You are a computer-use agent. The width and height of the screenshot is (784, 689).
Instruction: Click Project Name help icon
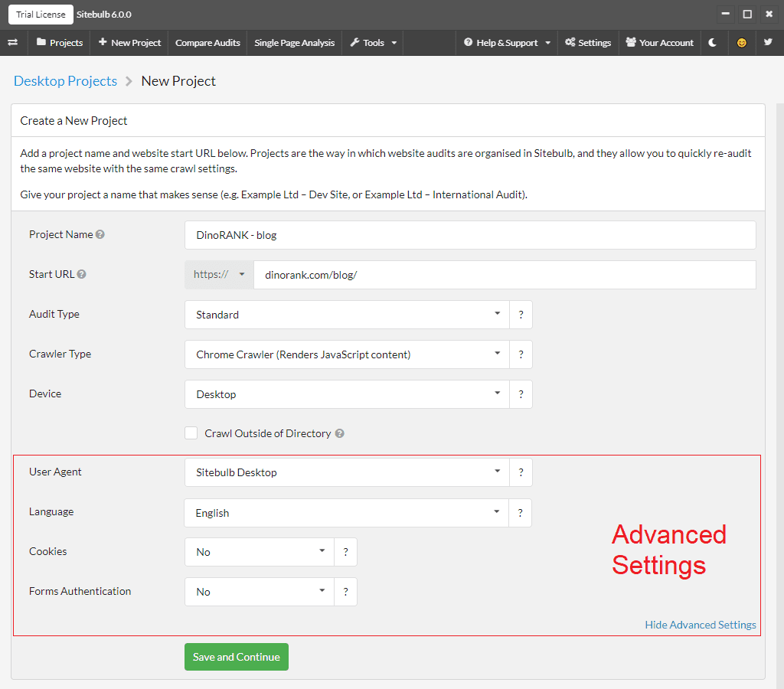(x=100, y=234)
